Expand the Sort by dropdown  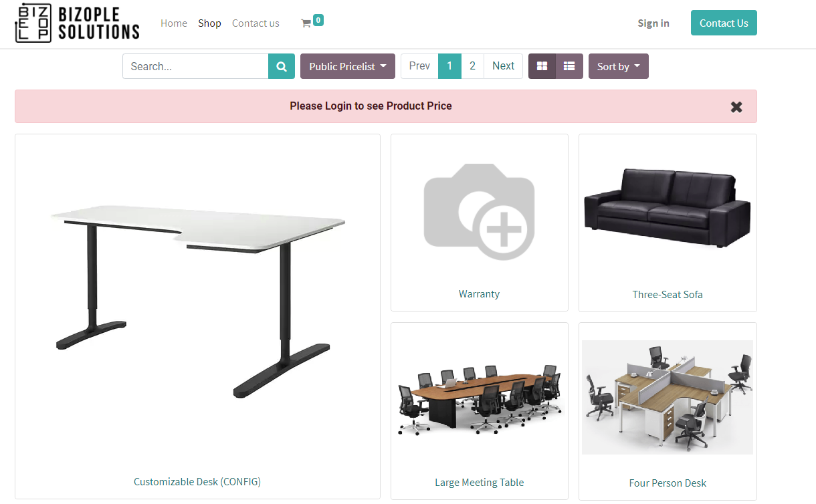pos(619,66)
